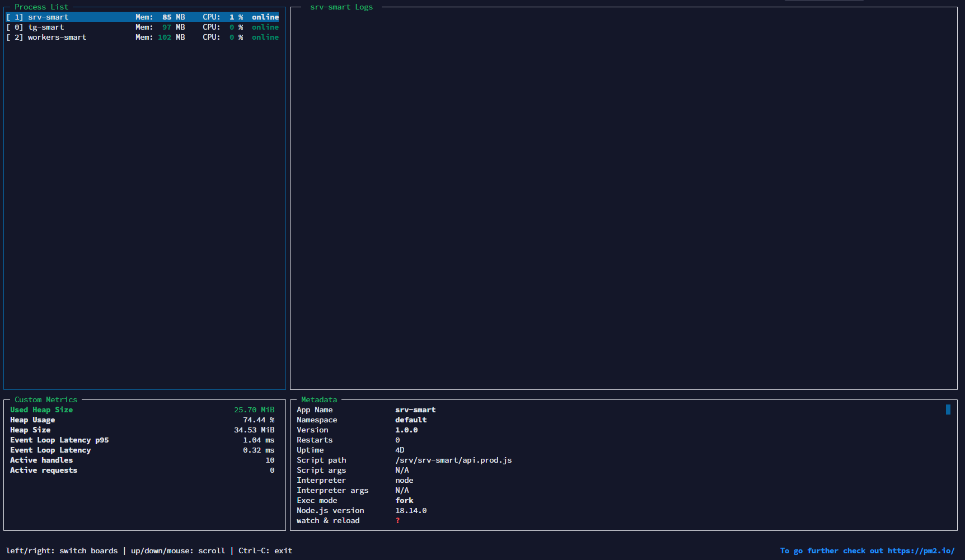Click the Namespace metadata label
Screen dimensions: 965x560
pyautogui.click(x=317, y=420)
